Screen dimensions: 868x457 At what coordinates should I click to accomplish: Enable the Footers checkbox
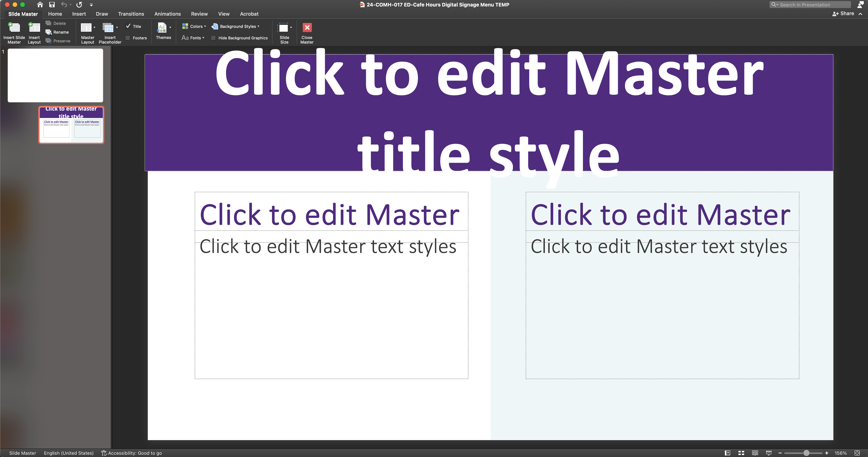tap(128, 38)
